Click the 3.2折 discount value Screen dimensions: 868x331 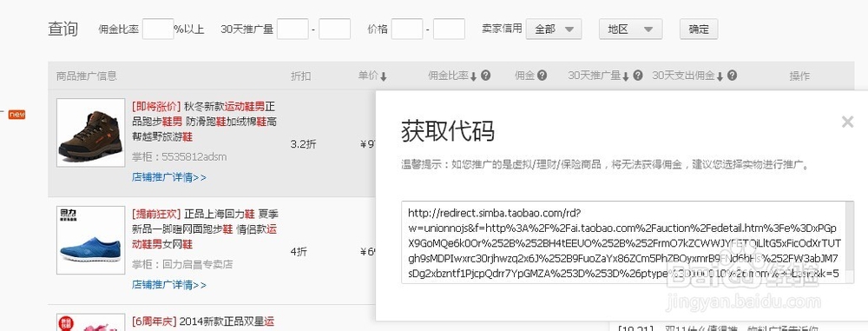pos(303,144)
